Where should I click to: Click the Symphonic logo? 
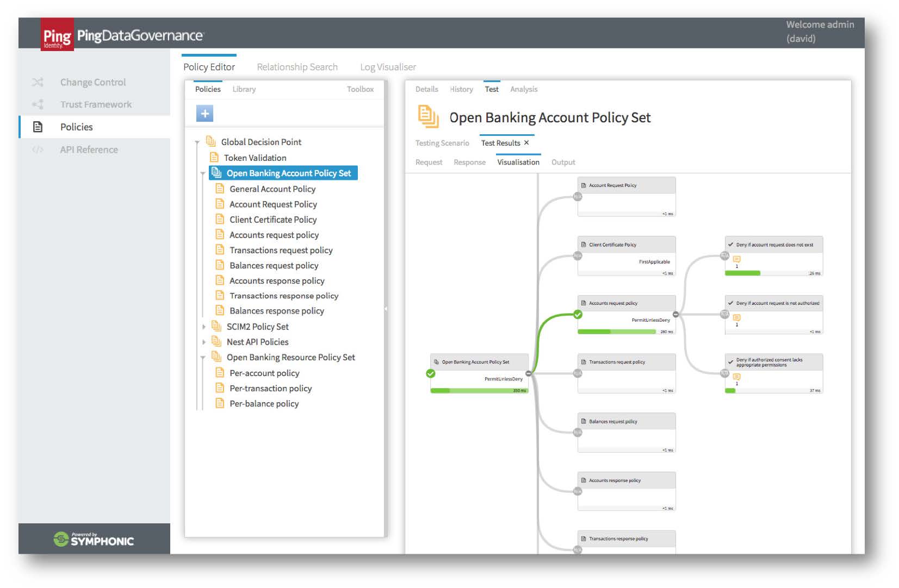coord(94,539)
